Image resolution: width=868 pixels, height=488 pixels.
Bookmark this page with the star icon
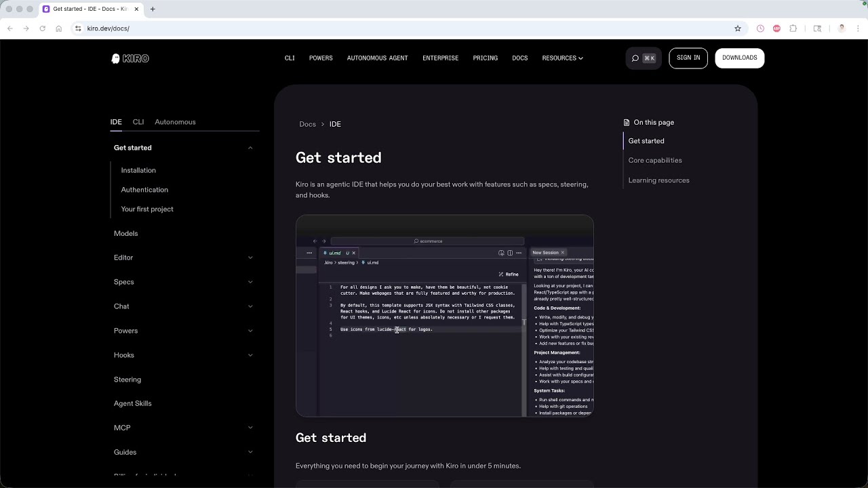[738, 28]
